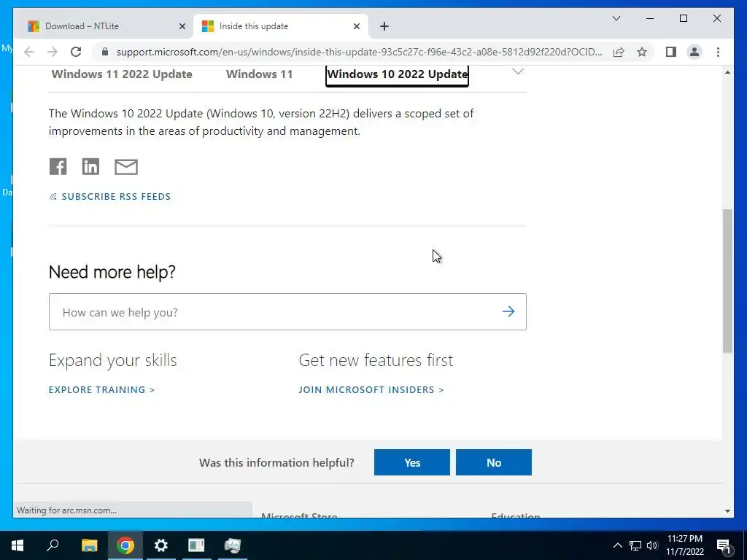Select the Inside this update browser tab
The height and width of the screenshot is (560, 747).
click(281, 26)
